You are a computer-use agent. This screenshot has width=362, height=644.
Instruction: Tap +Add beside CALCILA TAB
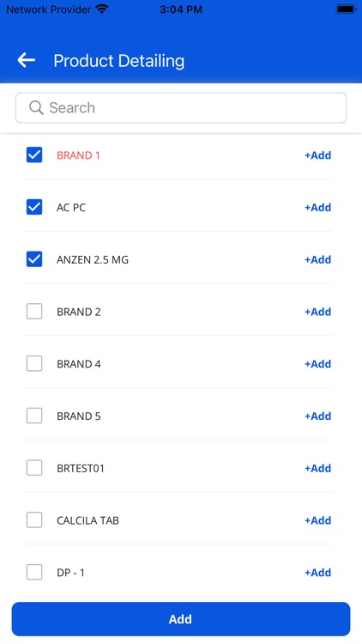[317, 520]
